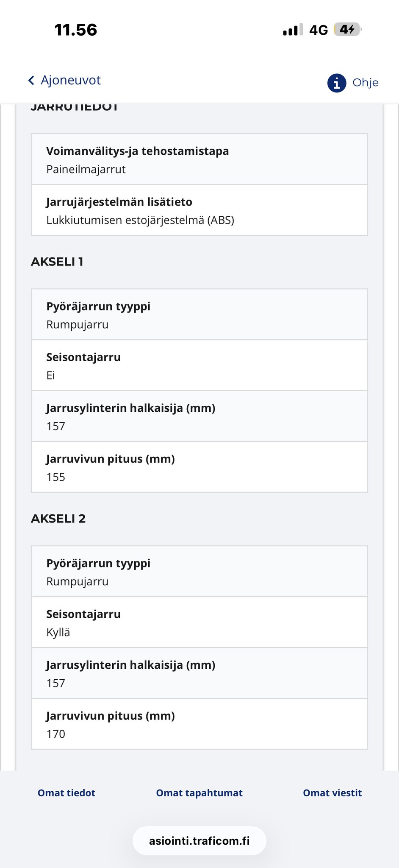Viewport: 399px width, 868px height.
Task: Tap the back chevron beside Ajoneuvot
Action: point(31,81)
